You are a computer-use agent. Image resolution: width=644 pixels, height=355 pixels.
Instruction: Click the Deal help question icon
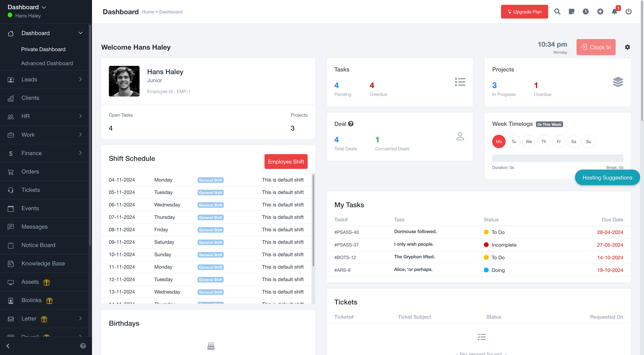351,124
